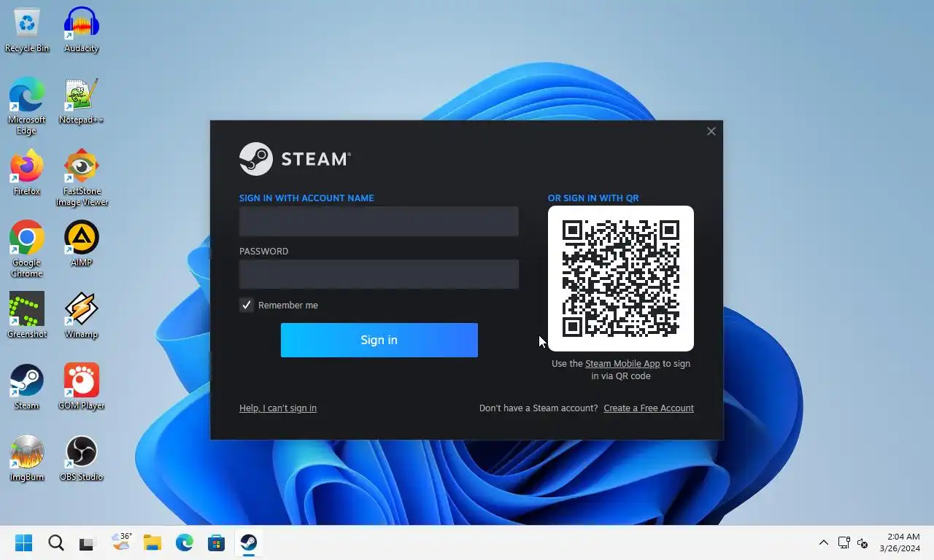Open Task View in the taskbar
The height and width of the screenshot is (560, 934).
pos(88,542)
